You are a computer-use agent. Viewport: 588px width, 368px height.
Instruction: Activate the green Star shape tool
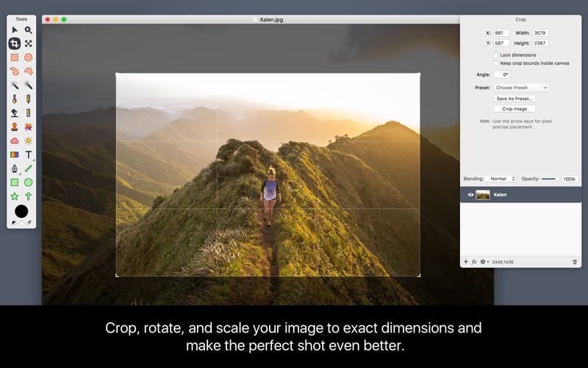[14, 196]
